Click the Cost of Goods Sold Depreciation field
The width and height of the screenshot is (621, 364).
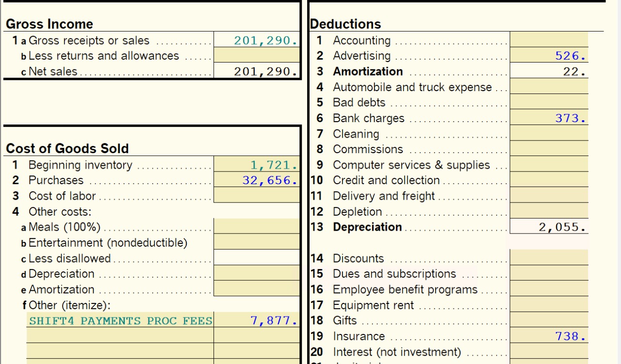tap(257, 274)
